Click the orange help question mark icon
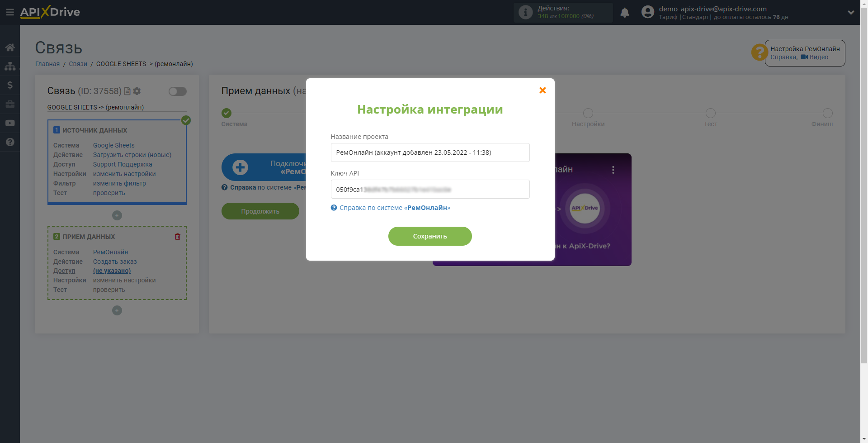 [759, 52]
